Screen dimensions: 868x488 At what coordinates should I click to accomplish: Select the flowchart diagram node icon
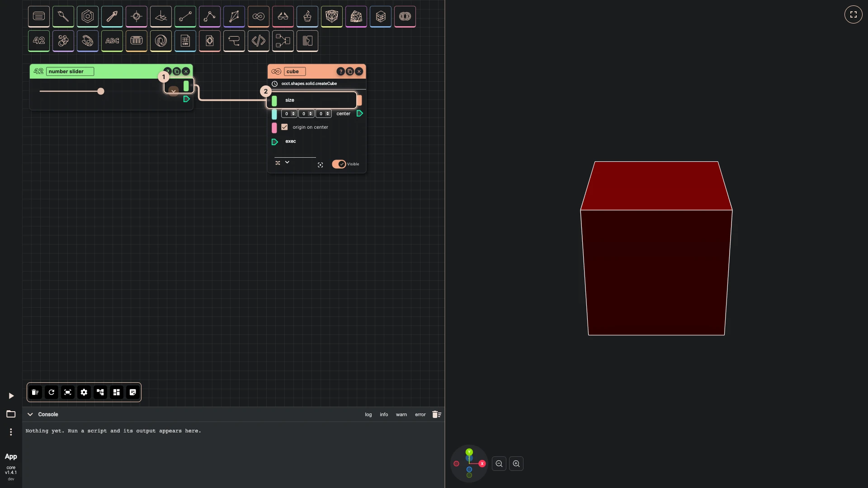[283, 41]
